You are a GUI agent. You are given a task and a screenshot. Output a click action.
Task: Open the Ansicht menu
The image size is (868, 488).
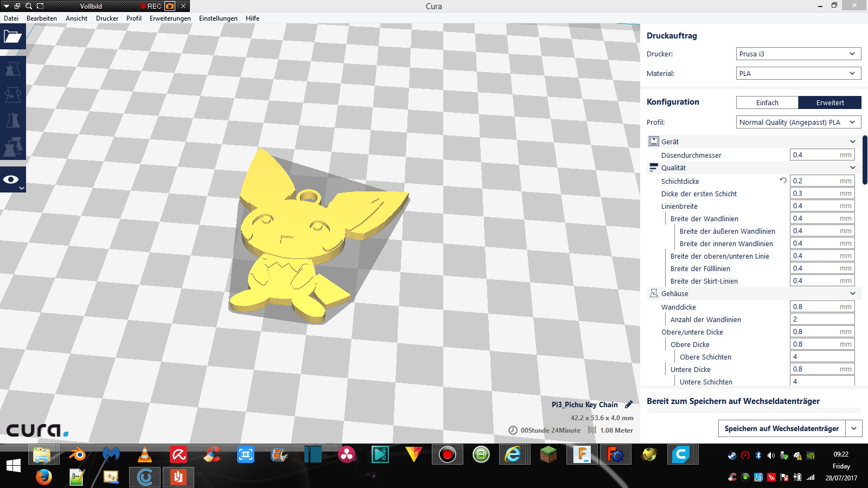76,18
